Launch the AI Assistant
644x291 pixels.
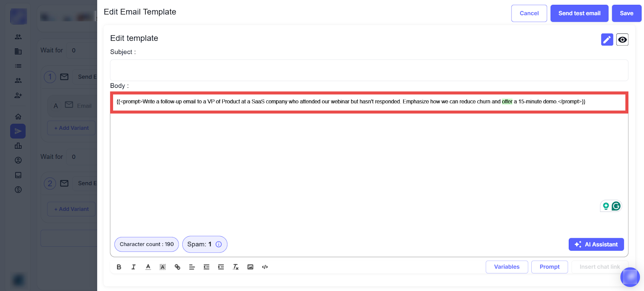[596, 244]
